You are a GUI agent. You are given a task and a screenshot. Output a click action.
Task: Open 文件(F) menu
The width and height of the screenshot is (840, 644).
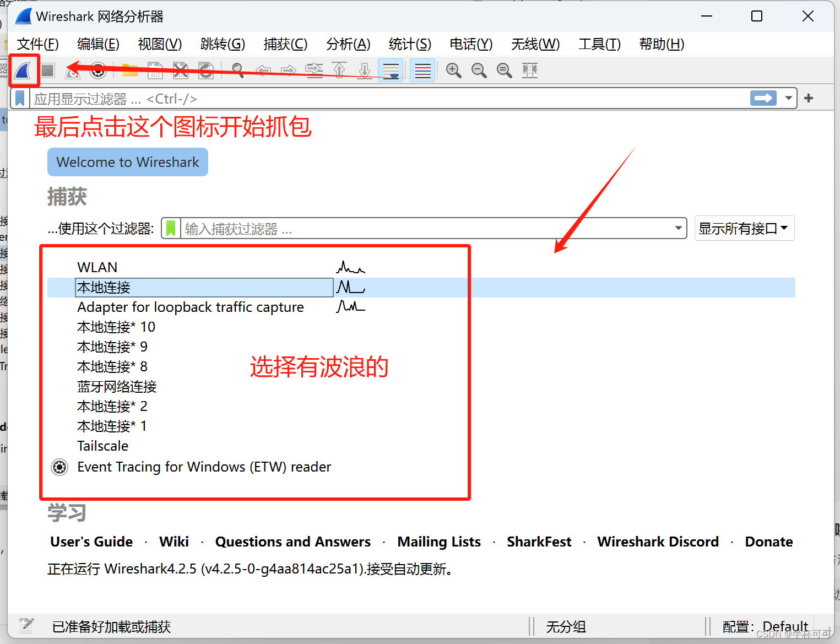click(37, 44)
